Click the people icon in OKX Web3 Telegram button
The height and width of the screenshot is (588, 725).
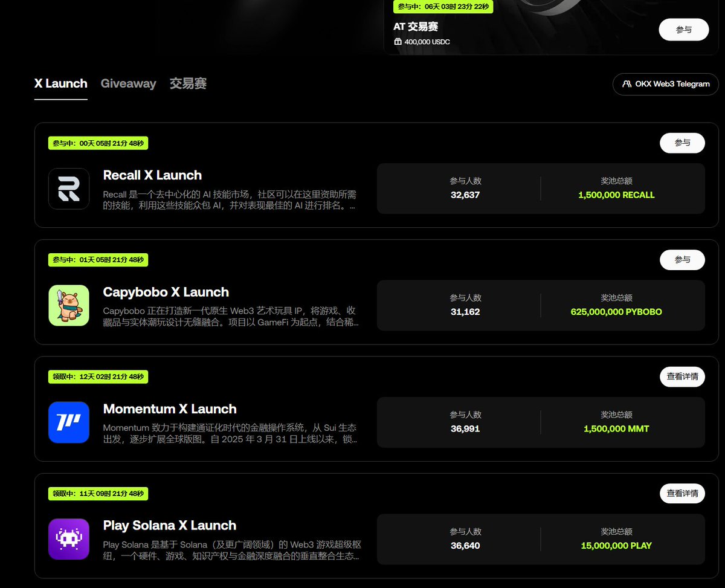tap(627, 84)
